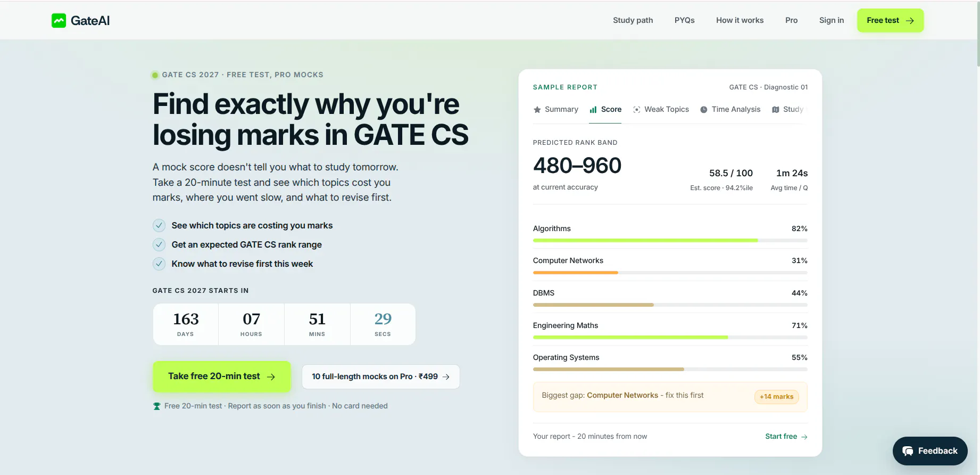Screen dimensions: 980x475
Task: Click the star icon beside Summary
Action: pos(537,110)
